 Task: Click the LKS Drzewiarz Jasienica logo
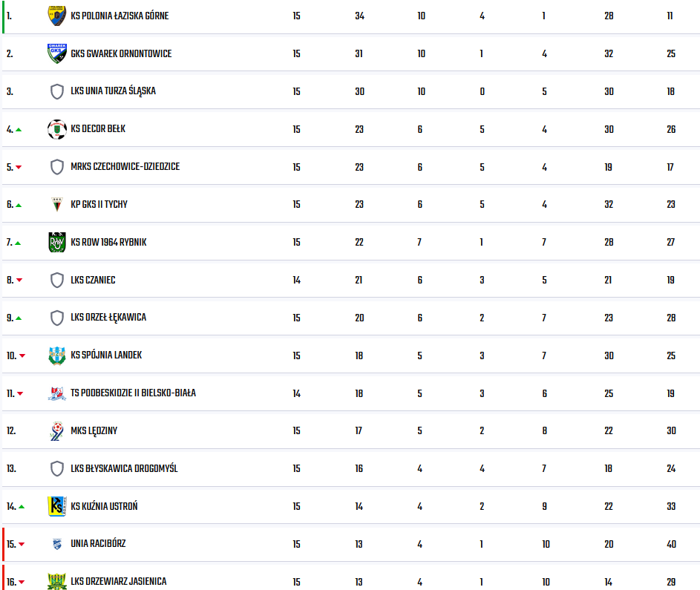pyautogui.click(x=56, y=582)
